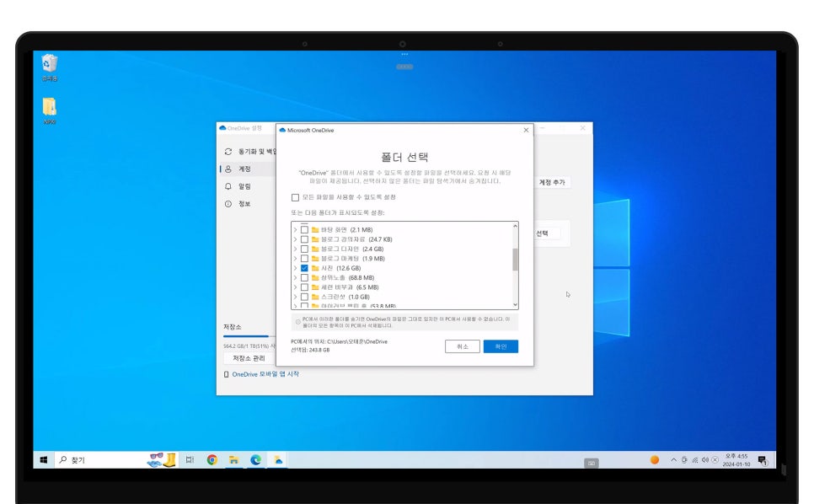Check the 2.4 GB blog design folder checkbox
Image resolution: width=814 pixels, height=504 pixels.
coord(305,249)
